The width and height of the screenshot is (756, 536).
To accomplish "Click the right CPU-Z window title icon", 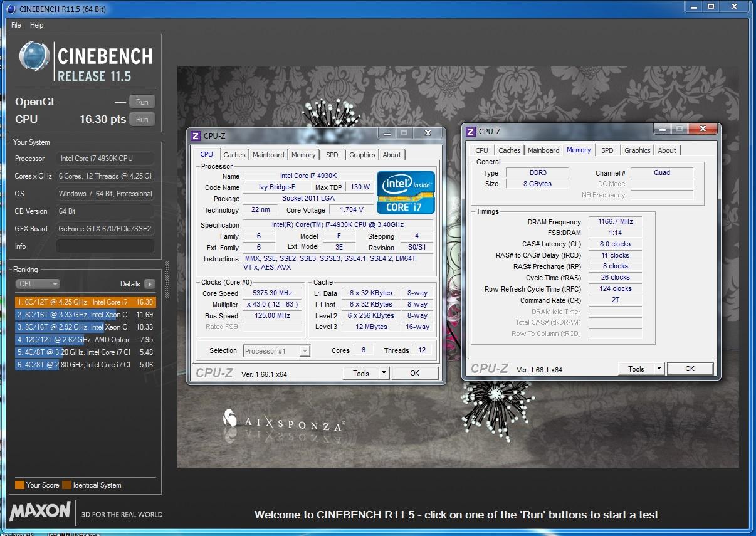I will [x=471, y=131].
